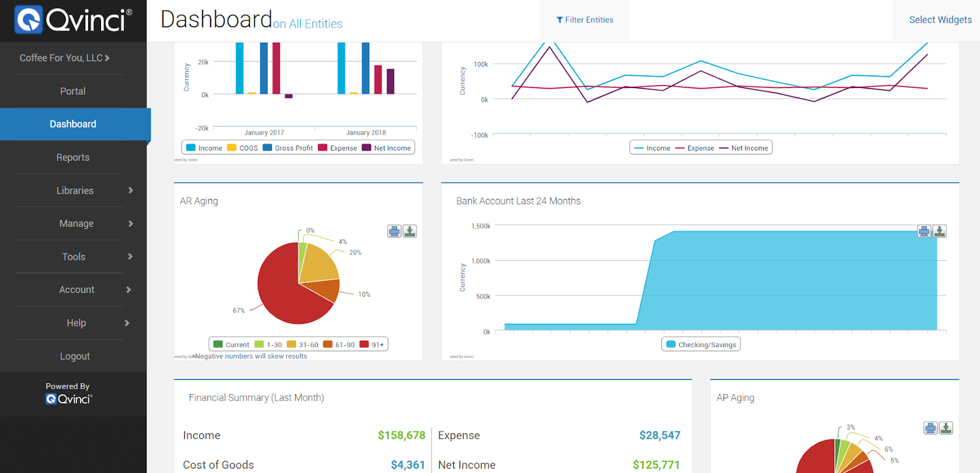Click the January 2018 axis label
980x473 pixels.
[366, 132]
